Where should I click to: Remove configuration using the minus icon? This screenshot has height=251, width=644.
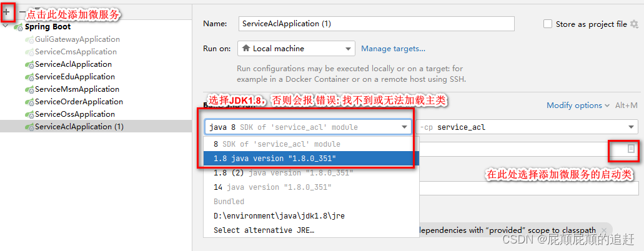tap(22, 12)
